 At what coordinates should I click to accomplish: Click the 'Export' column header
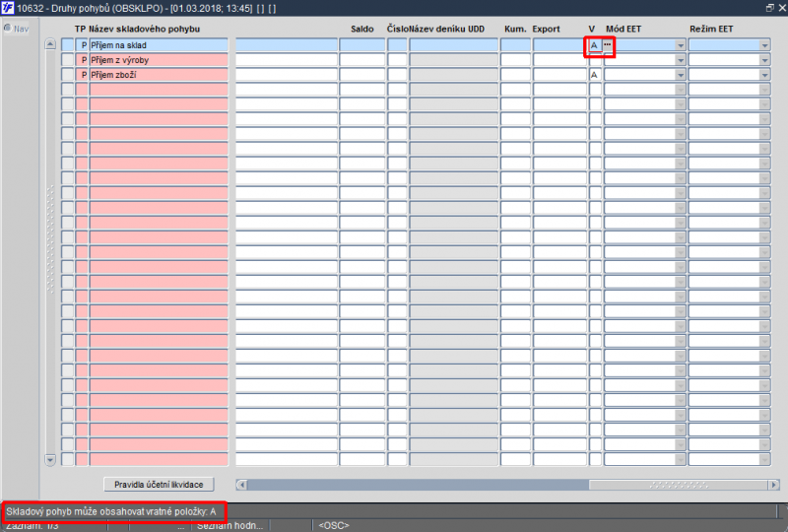546,29
